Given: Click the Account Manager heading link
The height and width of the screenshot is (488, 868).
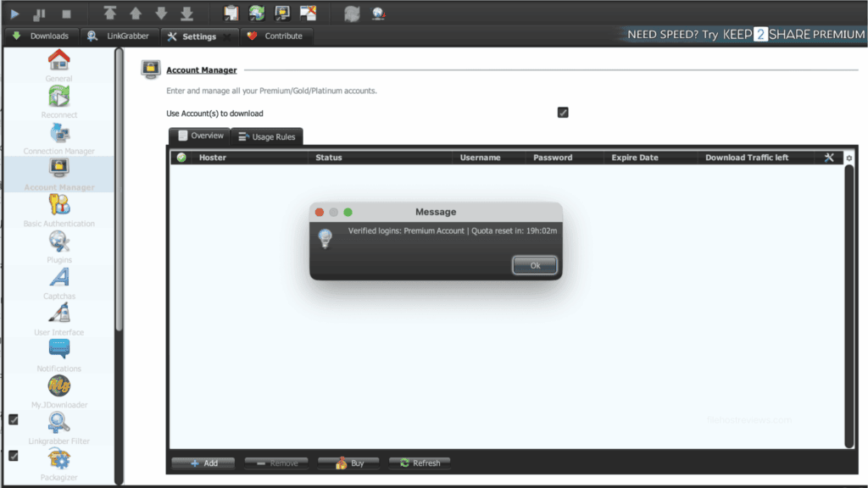Looking at the screenshot, I should (x=202, y=70).
